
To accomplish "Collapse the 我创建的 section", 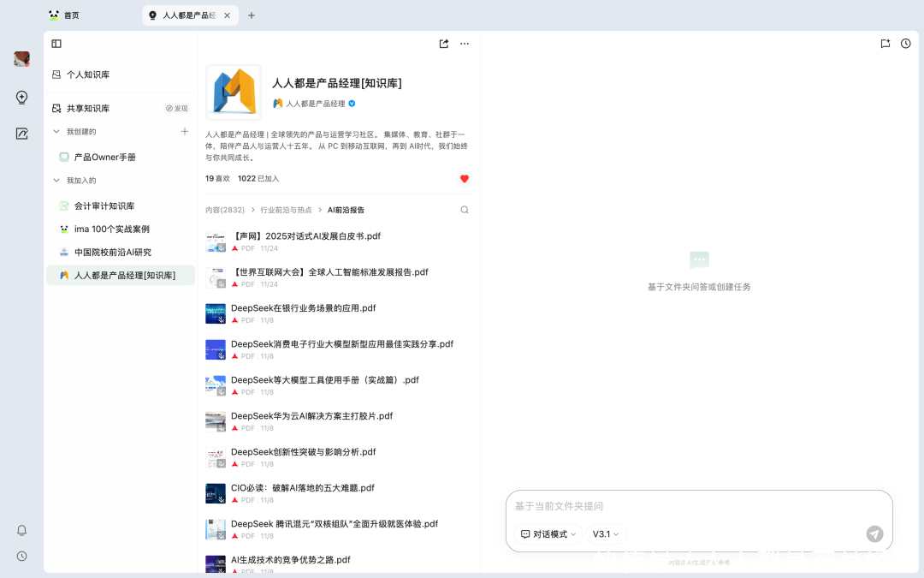I will [x=56, y=132].
